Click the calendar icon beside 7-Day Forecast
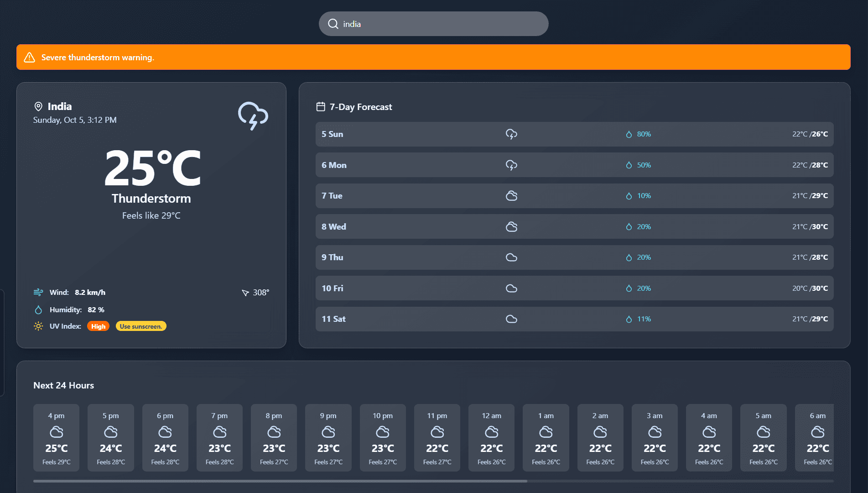 pyautogui.click(x=321, y=107)
